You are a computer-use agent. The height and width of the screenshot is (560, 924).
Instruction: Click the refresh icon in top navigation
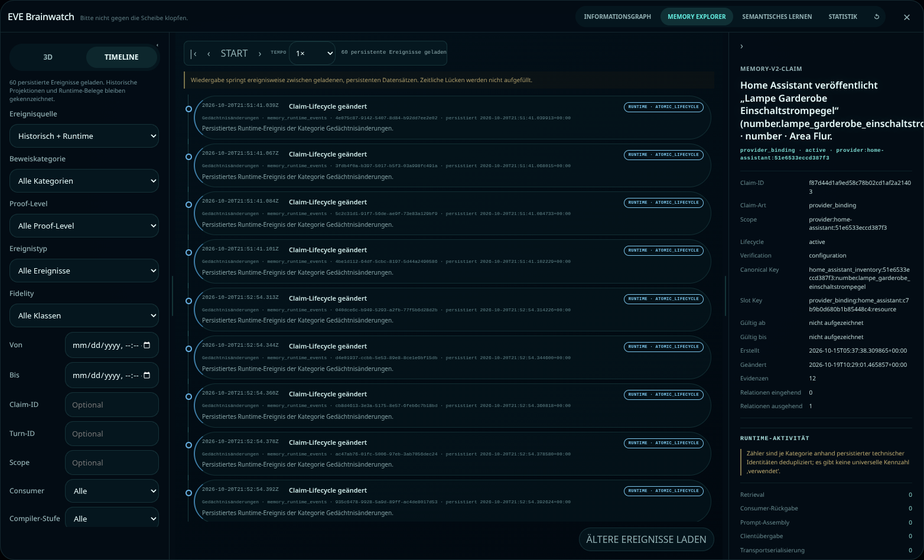(877, 17)
